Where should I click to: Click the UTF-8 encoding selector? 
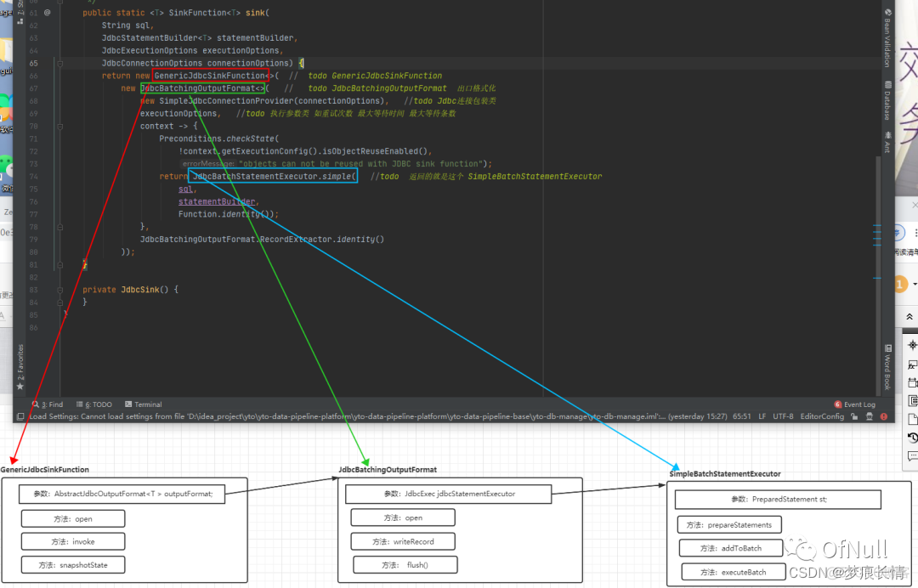coord(783,416)
